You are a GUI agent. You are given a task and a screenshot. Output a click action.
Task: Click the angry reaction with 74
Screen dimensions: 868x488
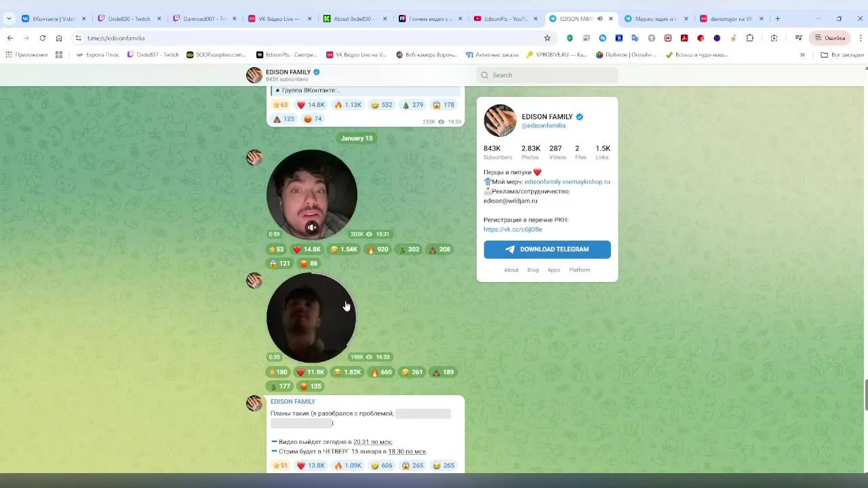313,119
